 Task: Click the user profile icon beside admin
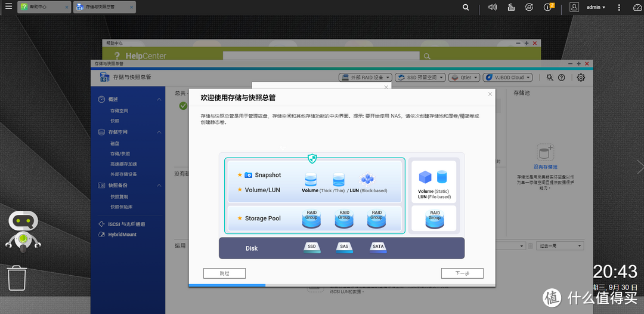[x=574, y=7]
